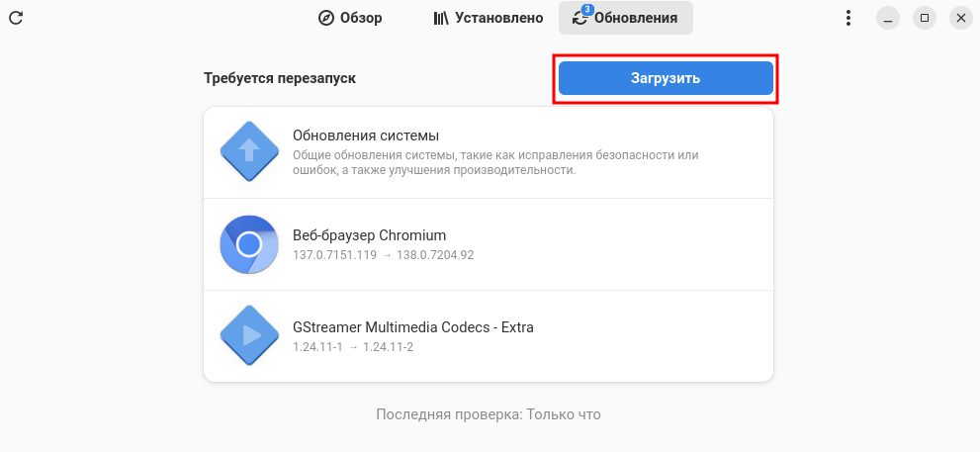Click the refresh updates icon

pyautogui.click(x=17, y=18)
